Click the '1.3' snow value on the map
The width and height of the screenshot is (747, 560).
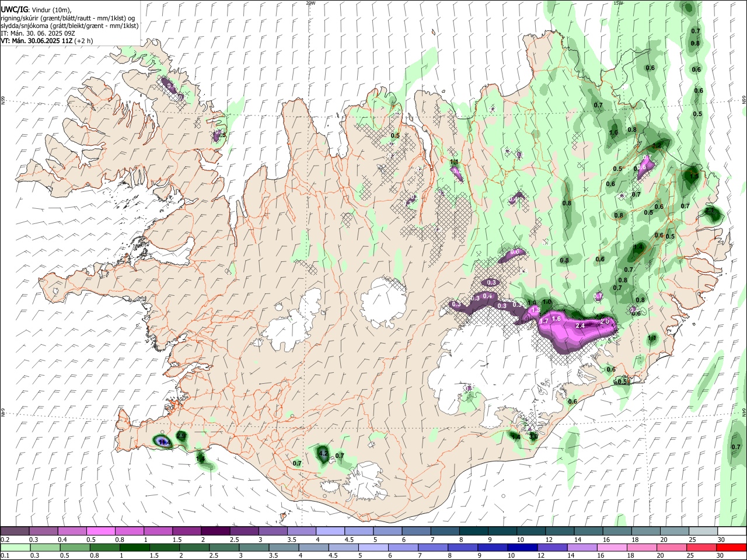[x=535, y=311]
